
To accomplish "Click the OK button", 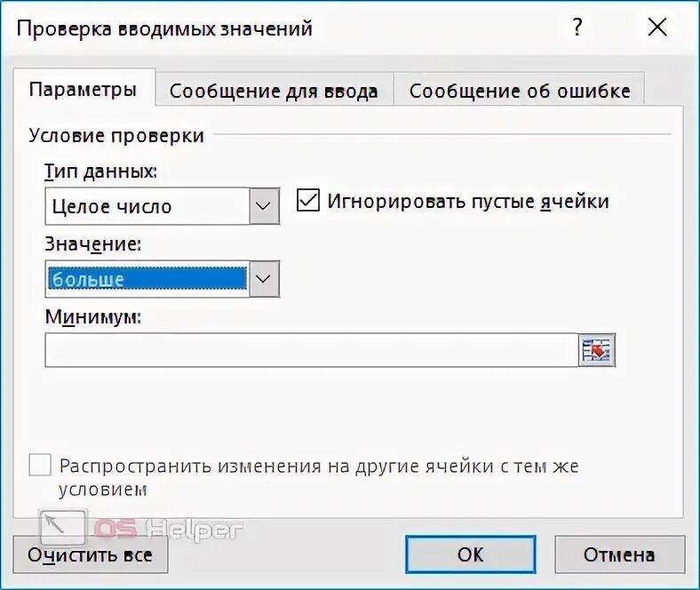I will (x=471, y=554).
